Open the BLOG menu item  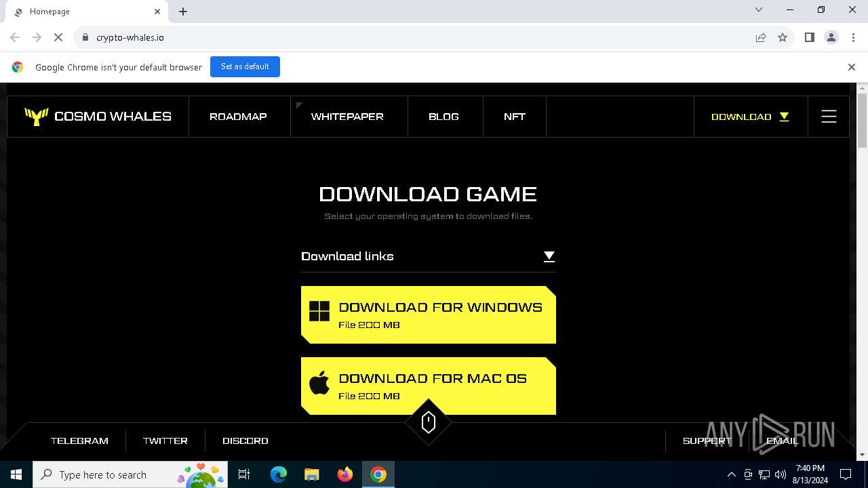point(443,117)
